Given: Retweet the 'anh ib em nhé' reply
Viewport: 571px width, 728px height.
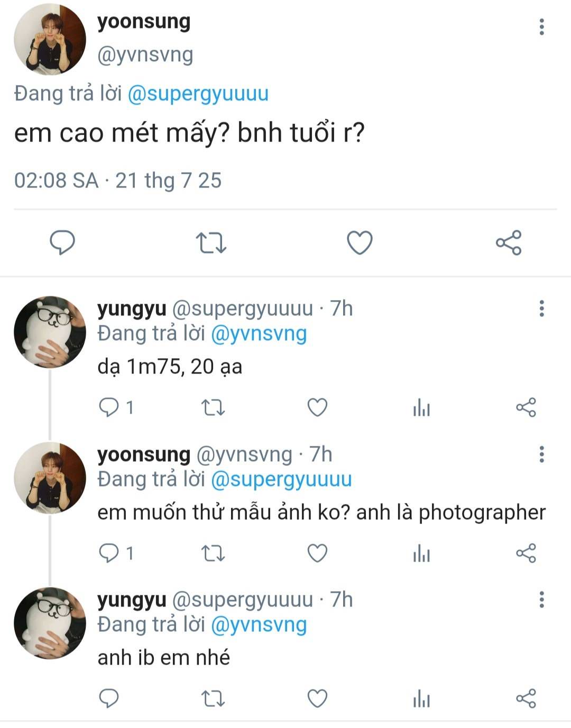Looking at the screenshot, I should tap(213, 698).
